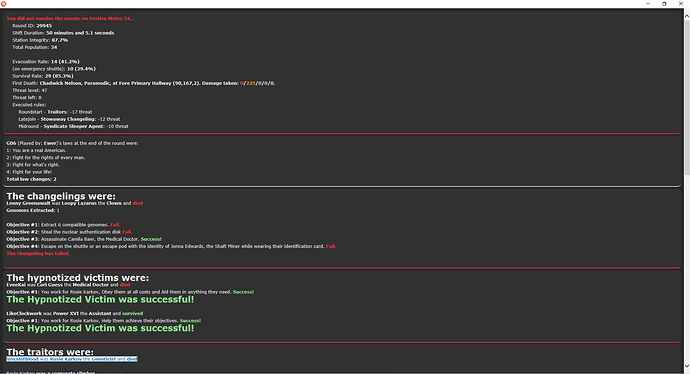Image resolution: width=690 pixels, height=374 pixels.
Task: Click 'G06 (Played by: Ewer)'s laws' line
Action: click(x=72, y=143)
